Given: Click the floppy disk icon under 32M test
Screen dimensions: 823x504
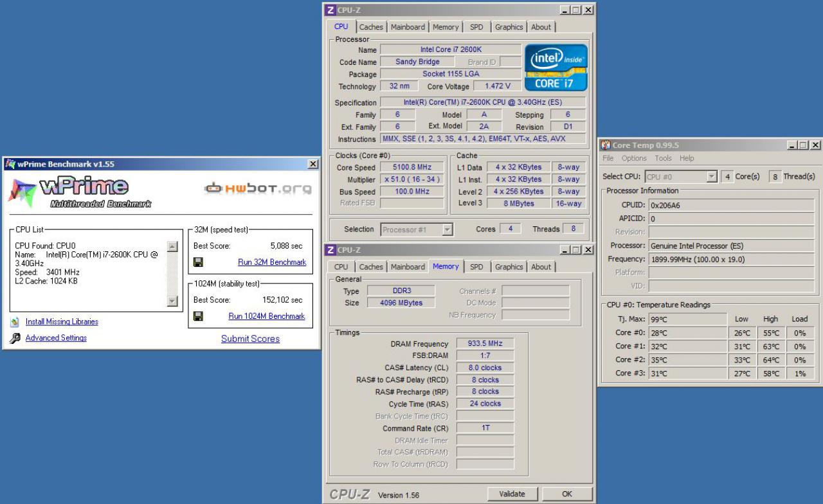Looking at the screenshot, I should click(x=198, y=262).
